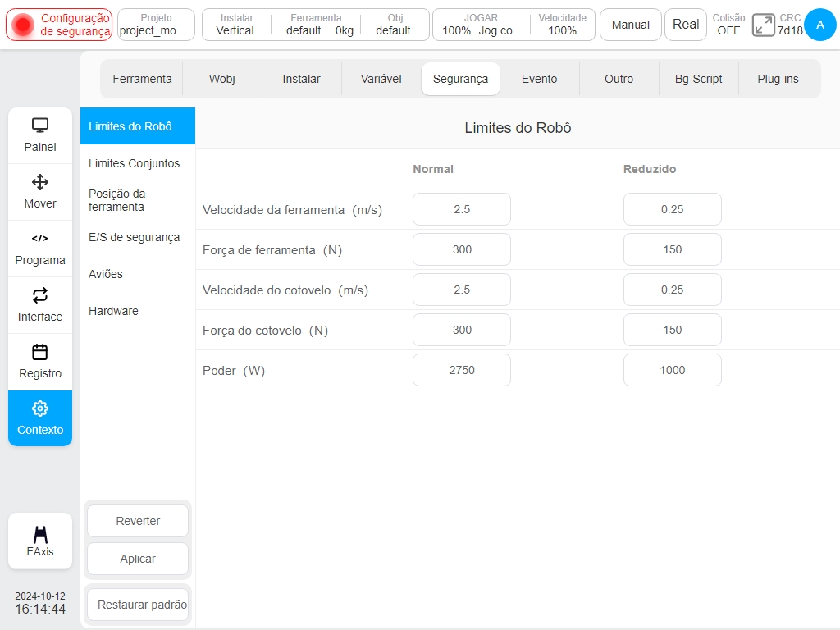Image resolution: width=840 pixels, height=630 pixels.
Task: Click the CRC 7d18 checksum text
Action: click(x=790, y=25)
